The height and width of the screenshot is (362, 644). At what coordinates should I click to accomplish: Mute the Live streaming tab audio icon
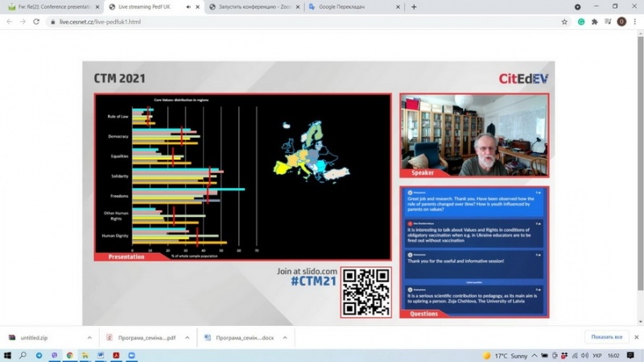pos(188,6)
